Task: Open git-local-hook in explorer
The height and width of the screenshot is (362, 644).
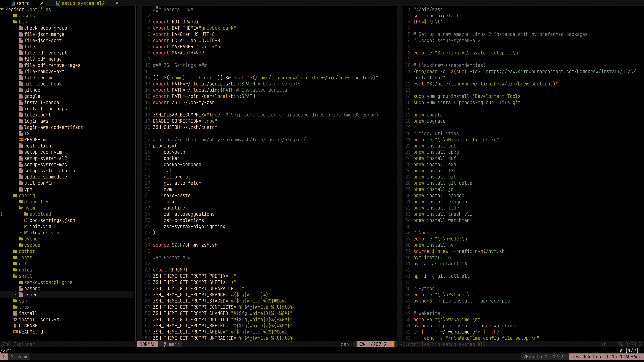Action: (43, 84)
